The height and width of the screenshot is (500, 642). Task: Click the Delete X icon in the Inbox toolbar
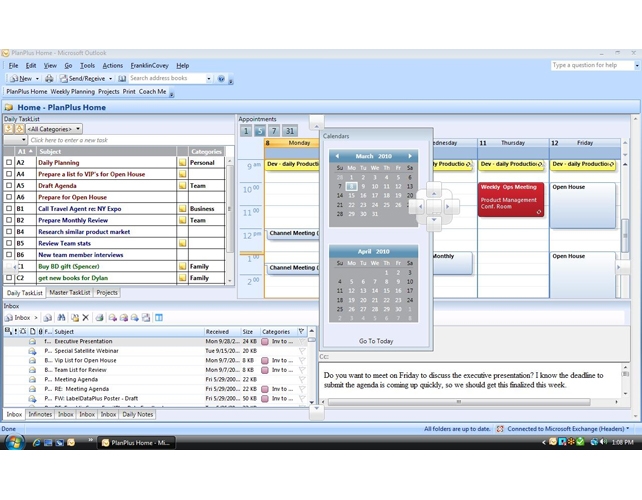86,317
